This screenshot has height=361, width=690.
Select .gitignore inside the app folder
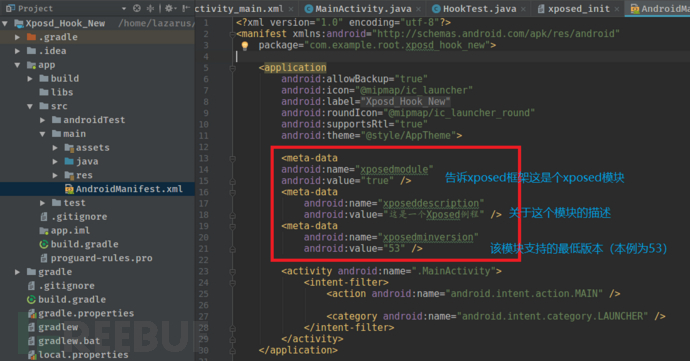tap(79, 217)
